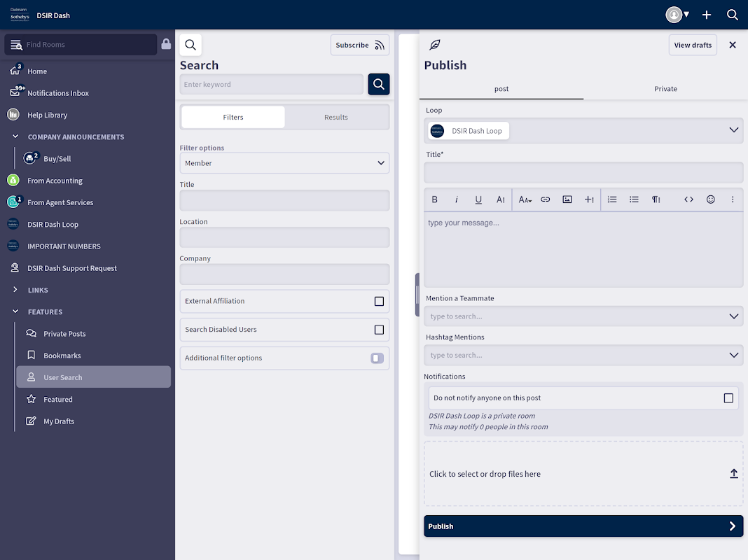Click the View drafts button

pos(693,45)
